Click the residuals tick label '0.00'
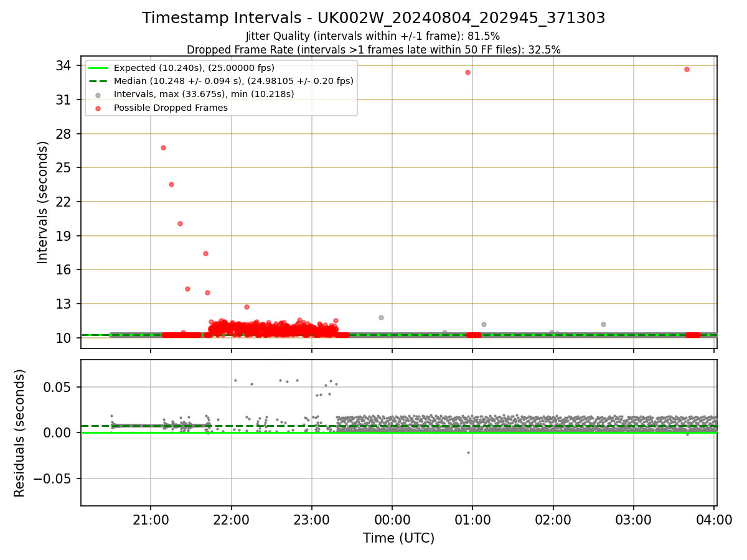The height and width of the screenshot is (560, 747). [58, 432]
